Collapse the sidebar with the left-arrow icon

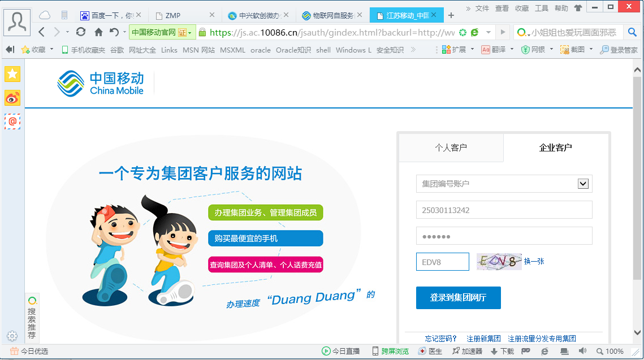10,50
